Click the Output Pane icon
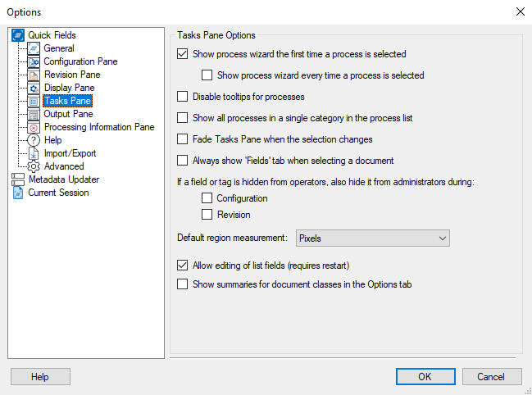The height and width of the screenshot is (395, 532). (34, 114)
